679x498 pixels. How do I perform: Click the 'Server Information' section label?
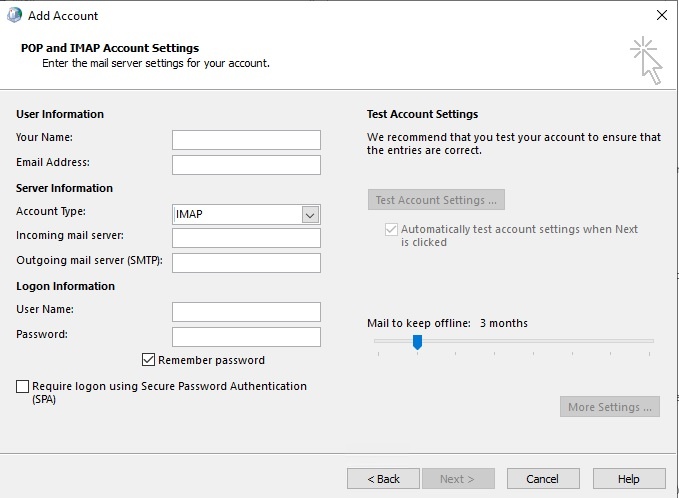click(x=65, y=188)
